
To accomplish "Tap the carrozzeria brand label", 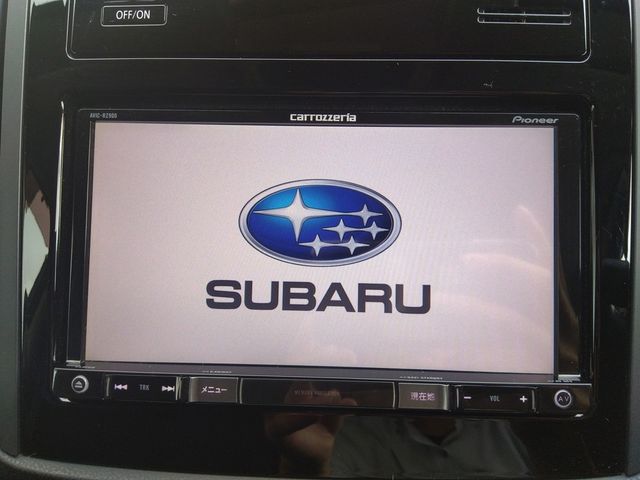I will (323, 118).
